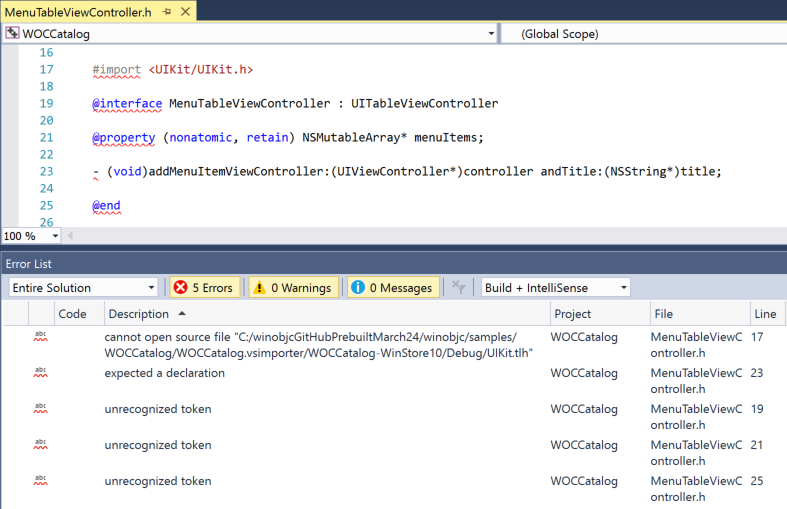The width and height of the screenshot is (787, 509).
Task: Sort errors by Project column header
Action: (572, 314)
